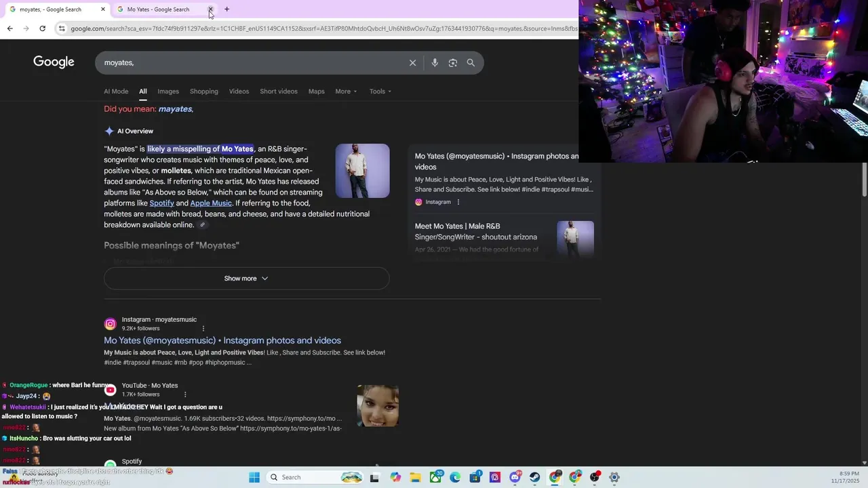Submit search with magnifier icon
This screenshot has width=868, height=488.
pos(471,62)
